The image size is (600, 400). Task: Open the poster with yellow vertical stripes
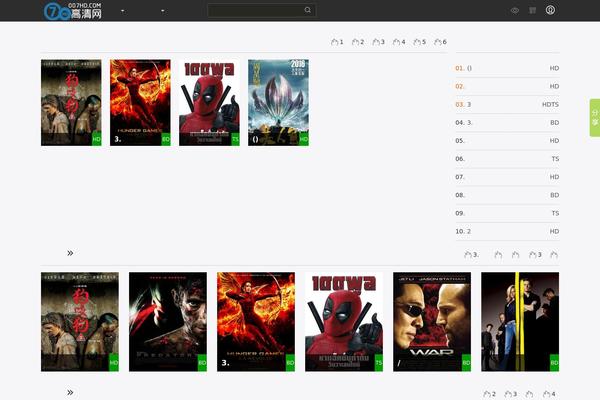coord(520,322)
